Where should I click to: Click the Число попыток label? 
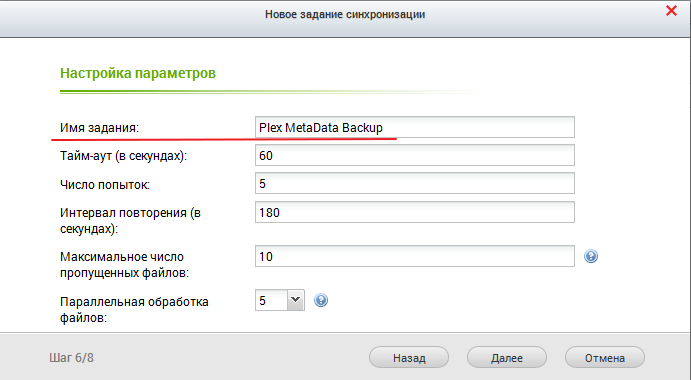coord(105,184)
